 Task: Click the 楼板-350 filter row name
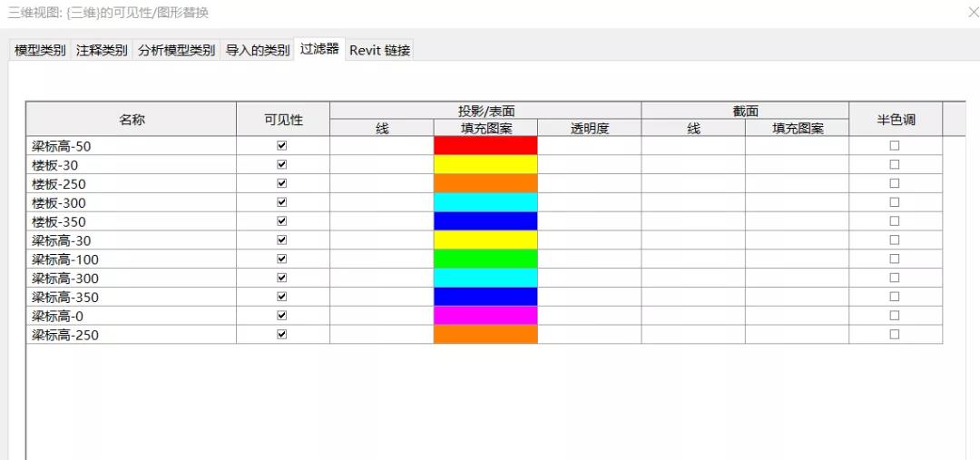pos(59,222)
